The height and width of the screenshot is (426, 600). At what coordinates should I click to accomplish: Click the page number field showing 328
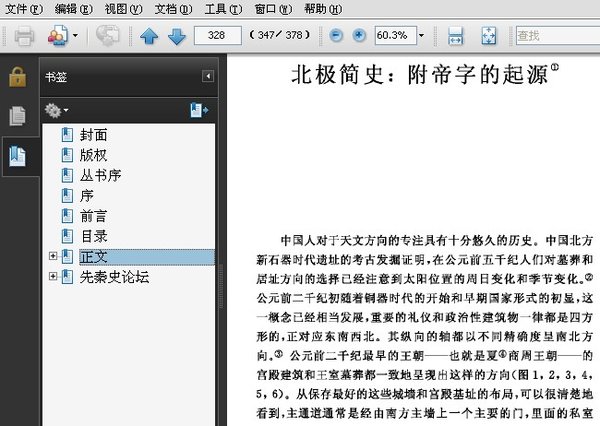pyautogui.click(x=218, y=36)
